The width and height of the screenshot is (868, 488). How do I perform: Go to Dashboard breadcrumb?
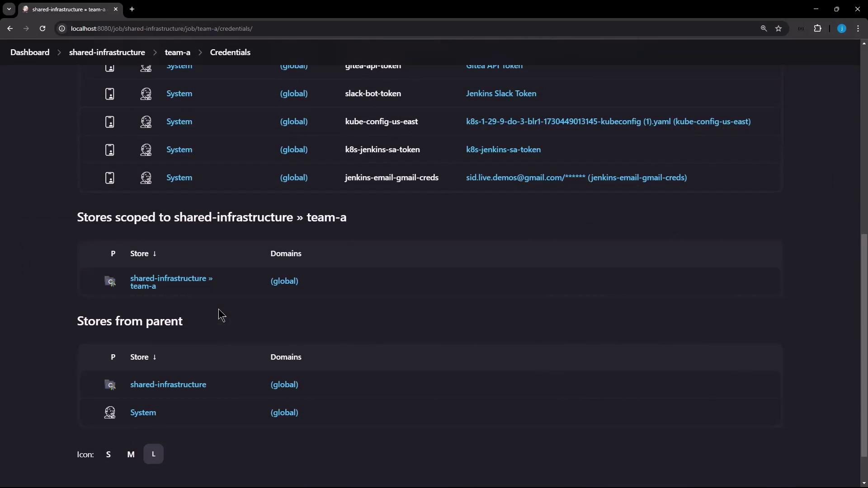[x=30, y=52]
